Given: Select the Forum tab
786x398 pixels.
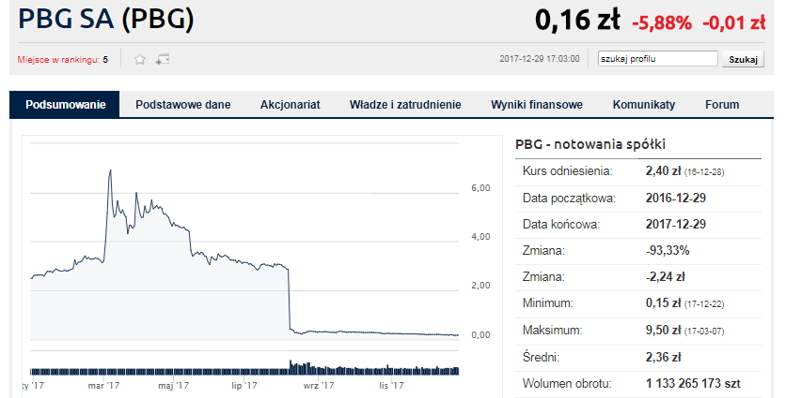Looking at the screenshot, I should [x=722, y=105].
